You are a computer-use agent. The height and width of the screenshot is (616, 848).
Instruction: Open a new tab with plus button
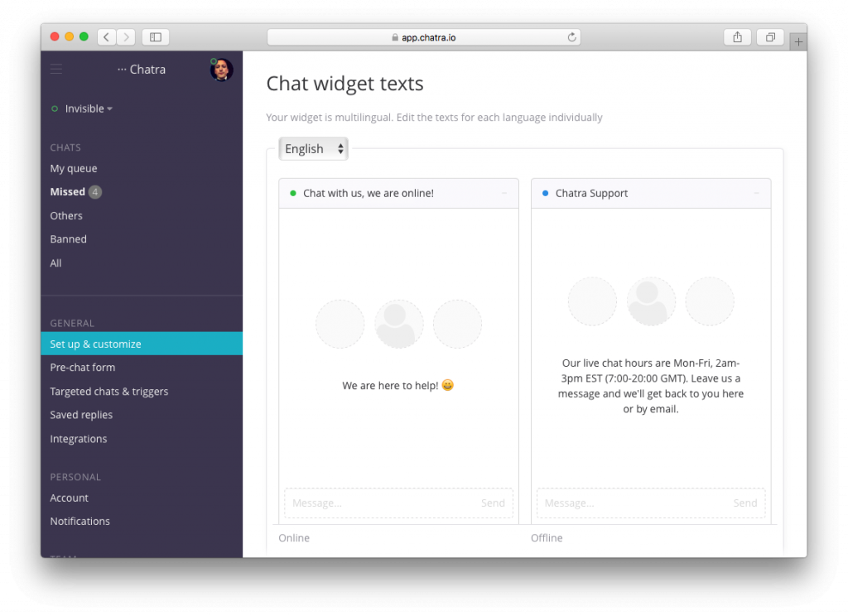tap(798, 41)
